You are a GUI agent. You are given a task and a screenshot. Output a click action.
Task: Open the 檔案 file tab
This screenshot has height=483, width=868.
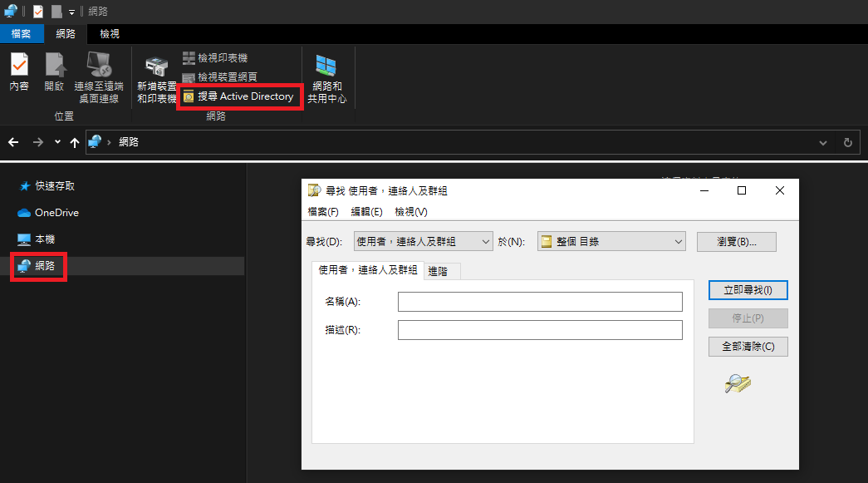[22, 34]
